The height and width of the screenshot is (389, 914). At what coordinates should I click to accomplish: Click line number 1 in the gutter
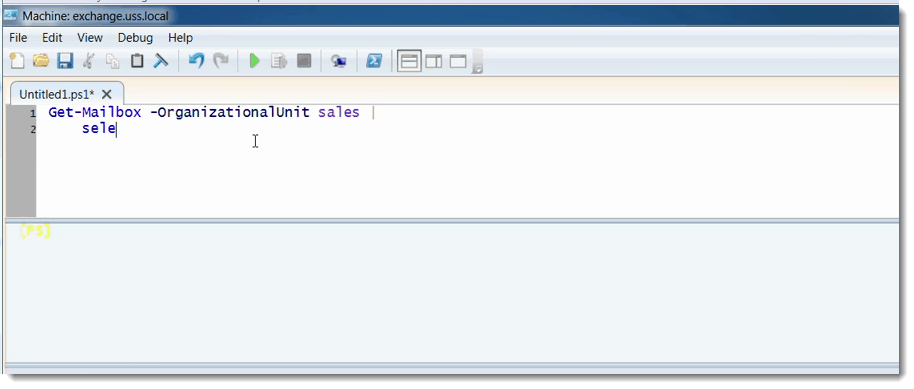coord(33,113)
